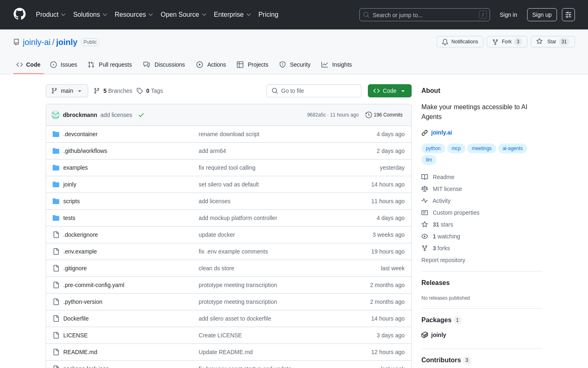Click the repository icon before joinly-ai

coord(16,42)
